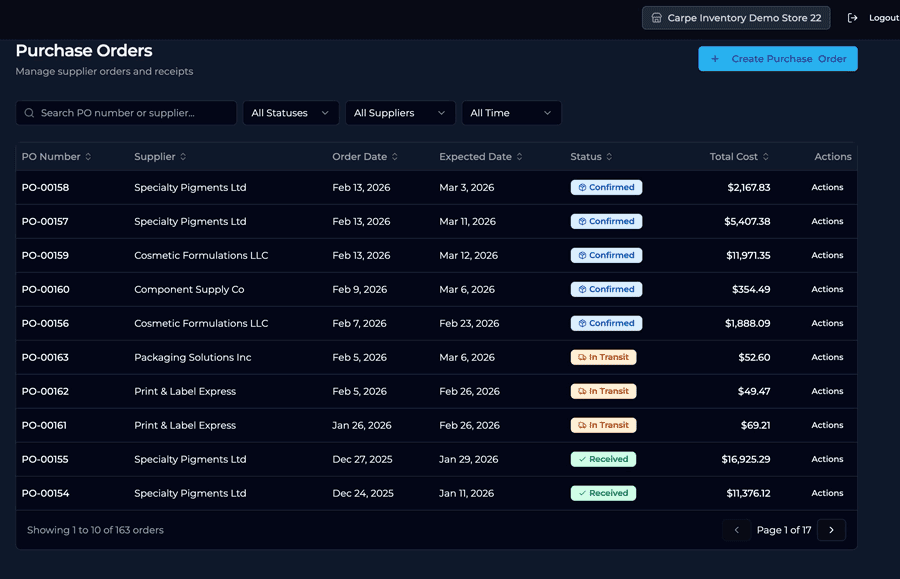This screenshot has width=900, height=579.
Task: Click the next page chevron icon
Action: pyautogui.click(x=831, y=530)
